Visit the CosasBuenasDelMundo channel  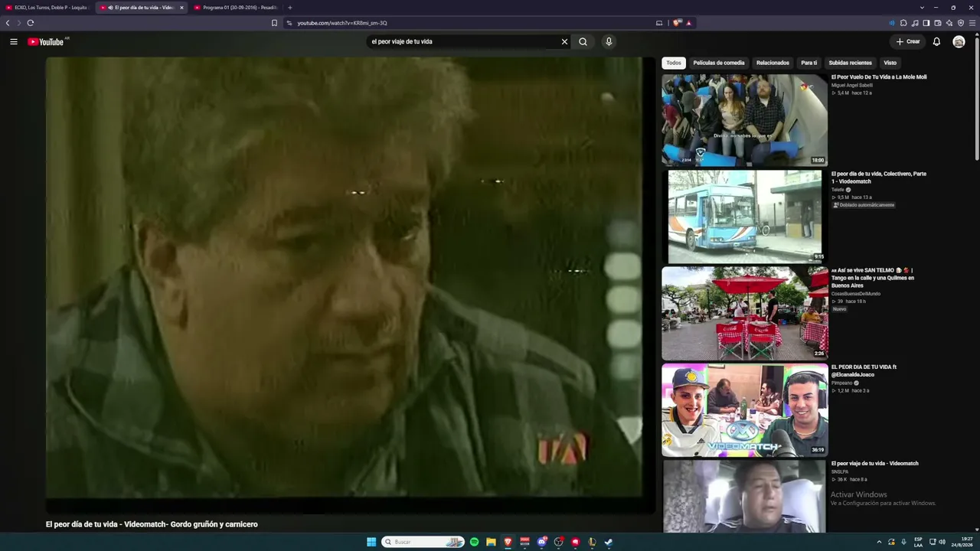tap(856, 294)
